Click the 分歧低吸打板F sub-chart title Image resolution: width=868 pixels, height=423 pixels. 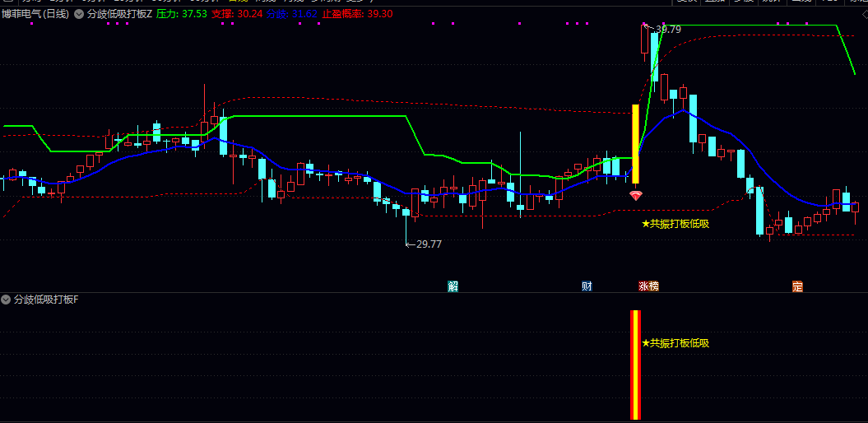point(47,300)
